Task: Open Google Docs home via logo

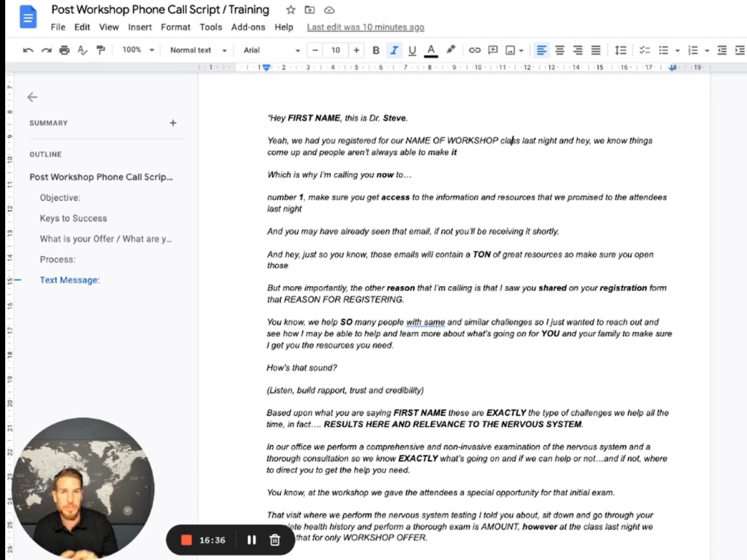Action: tap(28, 17)
